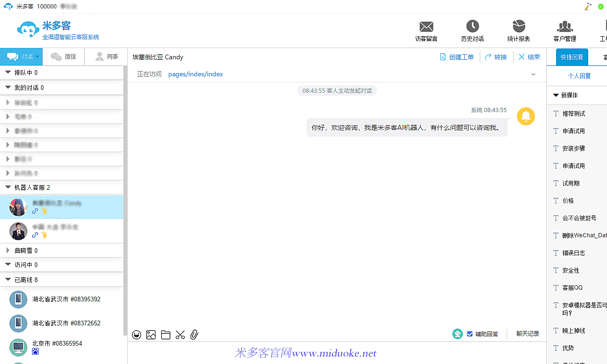Collapse the 机器人客服 group
The height and width of the screenshot is (364, 607).
8,187
